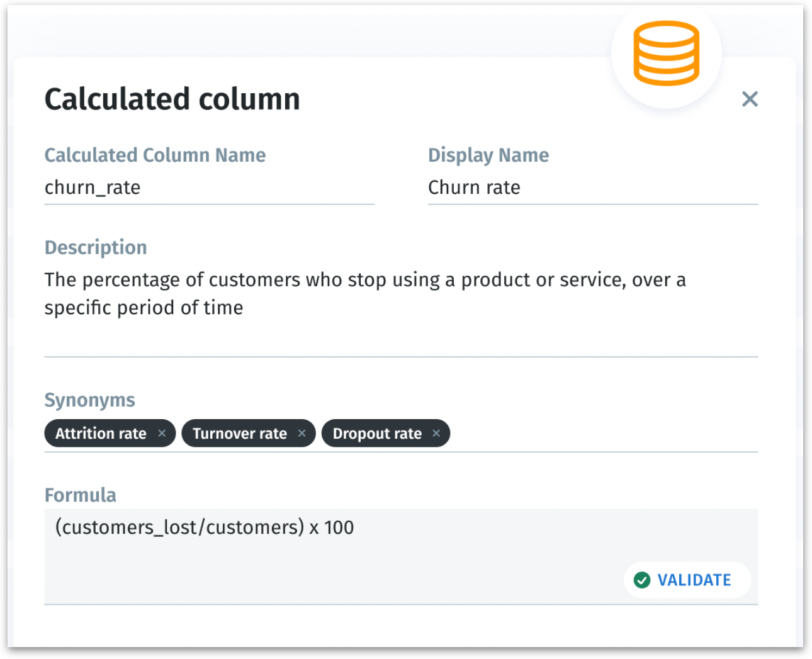
Task: Click the Calculated Column Name label
Action: click(155, 155)
